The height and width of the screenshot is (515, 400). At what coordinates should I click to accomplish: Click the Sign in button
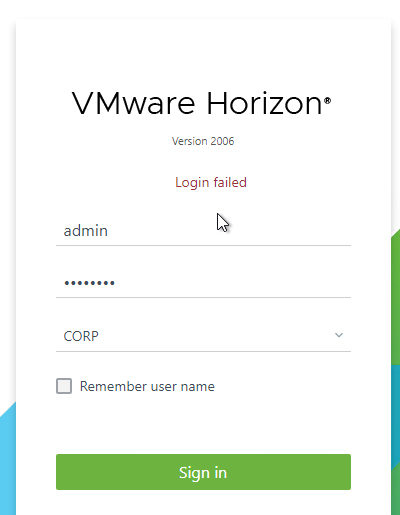coord(203,472)
